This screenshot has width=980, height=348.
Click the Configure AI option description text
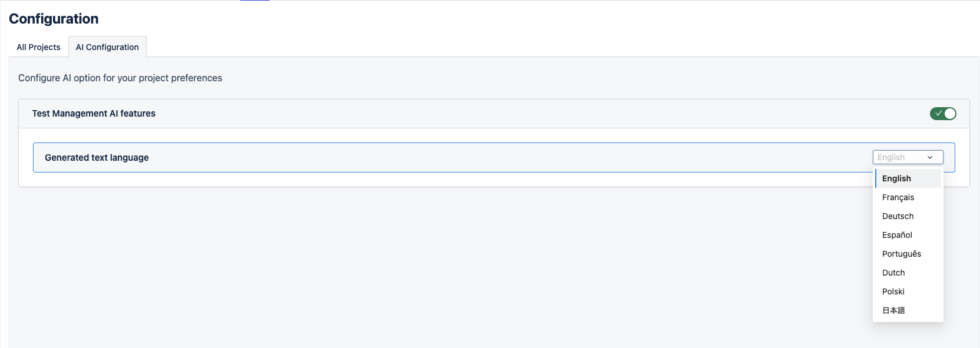[x=120, y=78]
